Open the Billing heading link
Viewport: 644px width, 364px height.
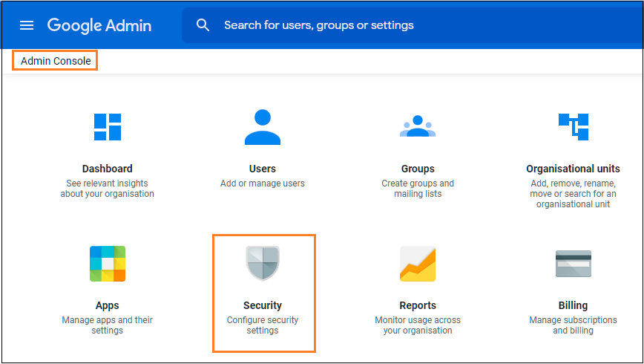(x=573, y=305)
